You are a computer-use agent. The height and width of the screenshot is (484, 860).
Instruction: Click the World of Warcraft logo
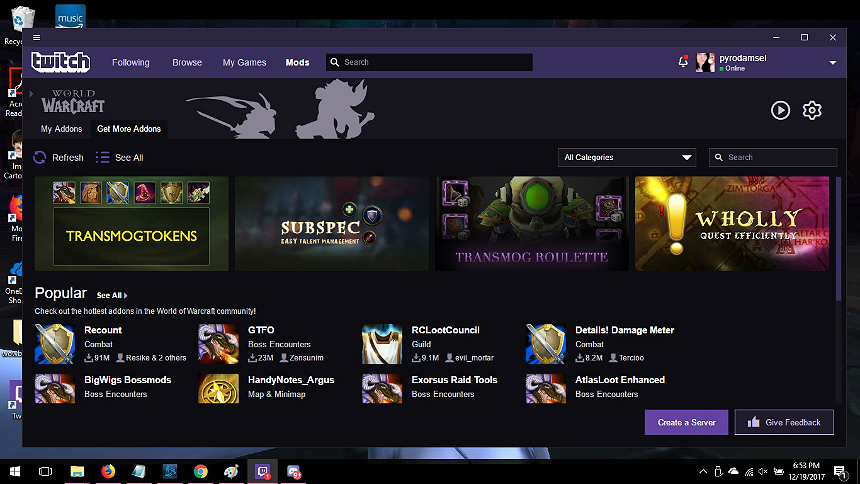coord(73,101)
